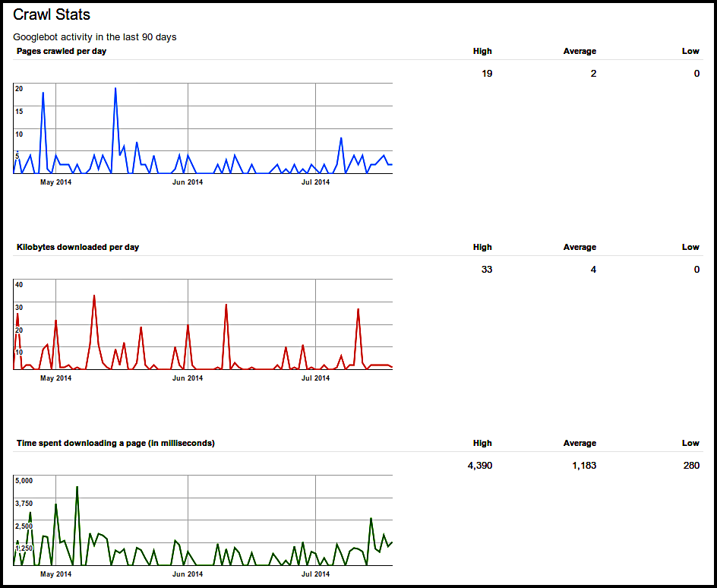Click the Average header in kilobytes section
717x588 pixels.
click(x=580, y=248)
